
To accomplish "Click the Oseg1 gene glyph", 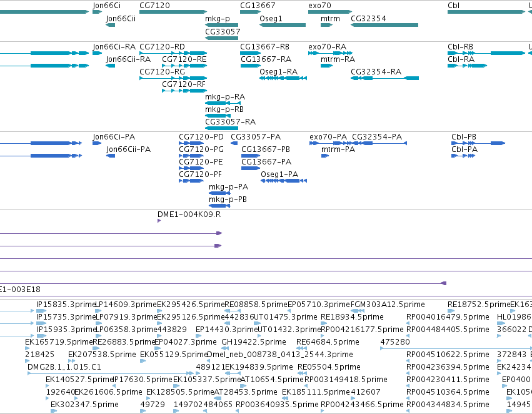I will (283, 25).
